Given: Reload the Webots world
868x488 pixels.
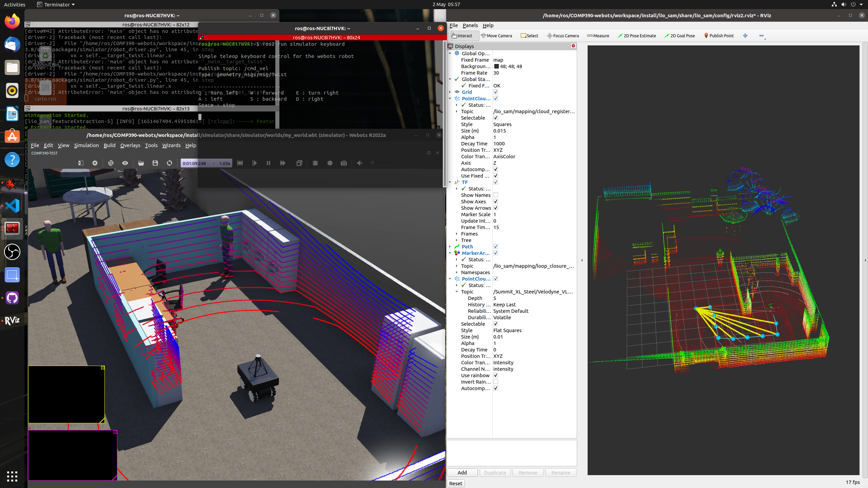Looking at the screenshot, I should click(x=170, y=163).
